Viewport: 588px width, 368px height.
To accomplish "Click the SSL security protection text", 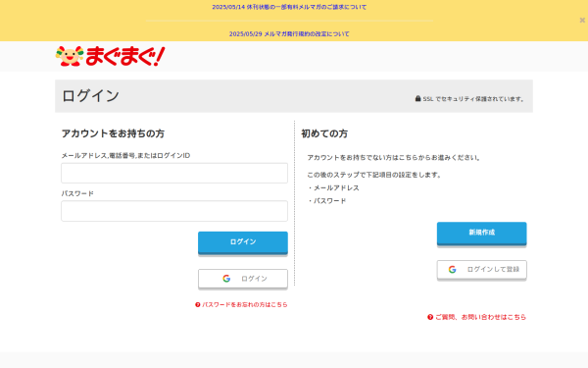I will coord(473,99).
